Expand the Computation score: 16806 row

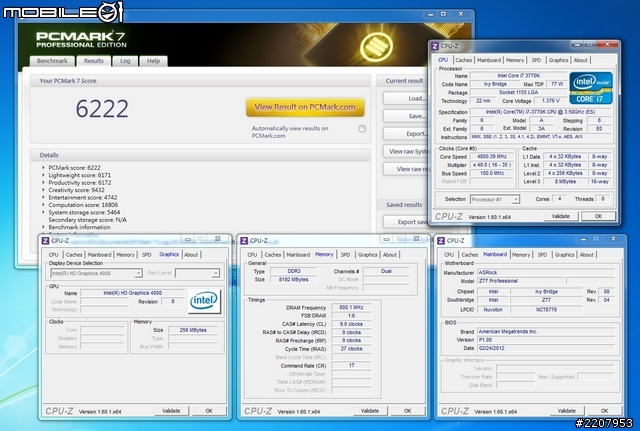pos(43,205)
